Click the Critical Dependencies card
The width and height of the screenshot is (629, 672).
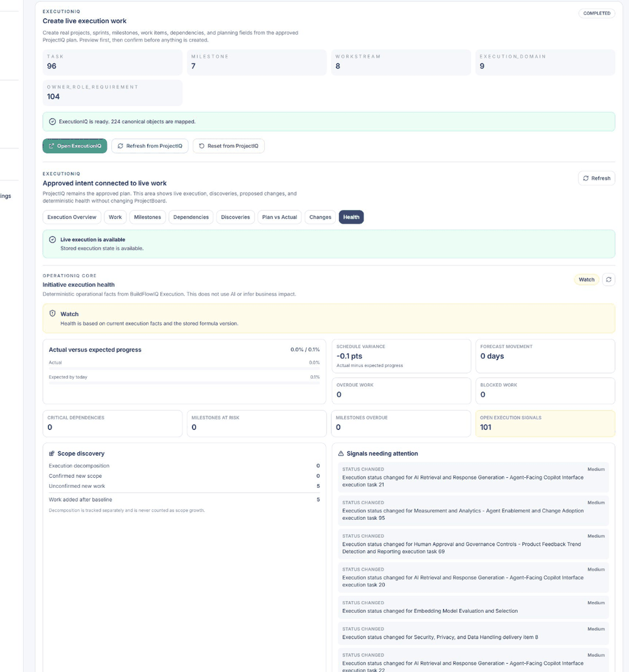click(113, 424)
